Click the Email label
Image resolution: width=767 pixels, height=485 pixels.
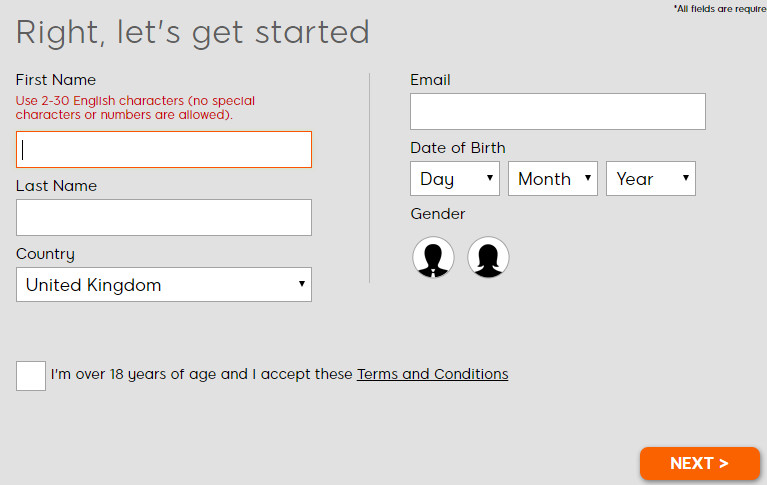430,80
